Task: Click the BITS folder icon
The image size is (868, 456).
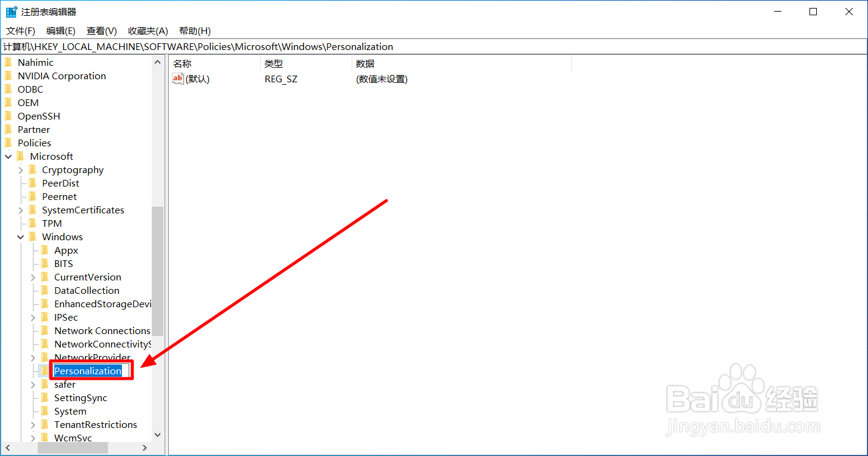Action: coord(46,263)
